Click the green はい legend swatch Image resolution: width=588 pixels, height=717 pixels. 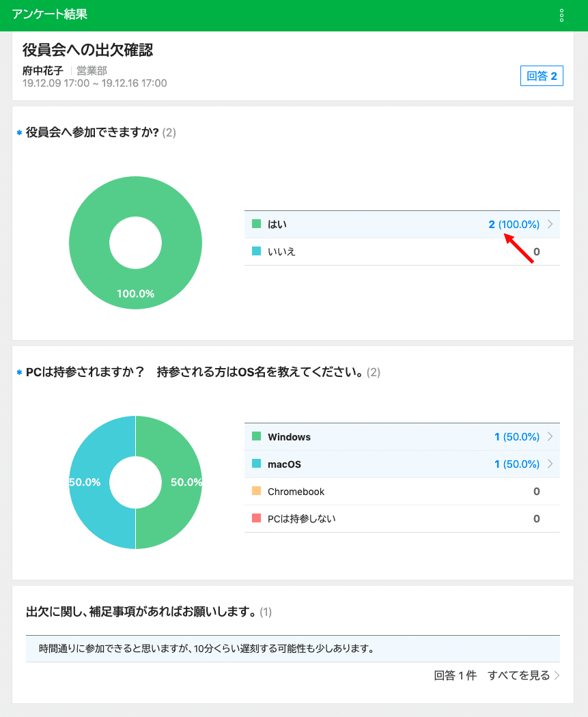(x=257, y=224)
